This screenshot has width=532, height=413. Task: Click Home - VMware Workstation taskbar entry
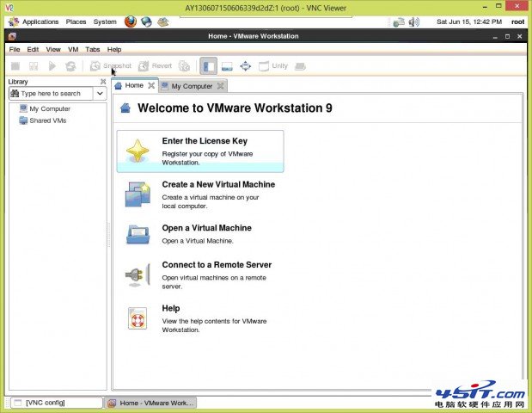pyautogui.click(x=150, y=404)
